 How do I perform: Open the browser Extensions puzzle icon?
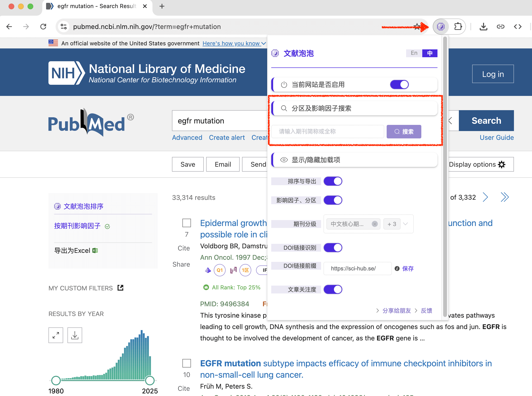[x=458, y=26]
